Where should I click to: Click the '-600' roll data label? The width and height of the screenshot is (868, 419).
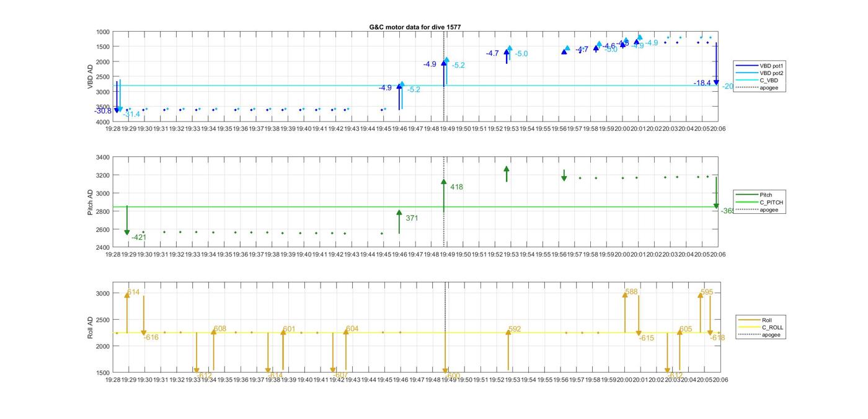click(x=453, y=375)
